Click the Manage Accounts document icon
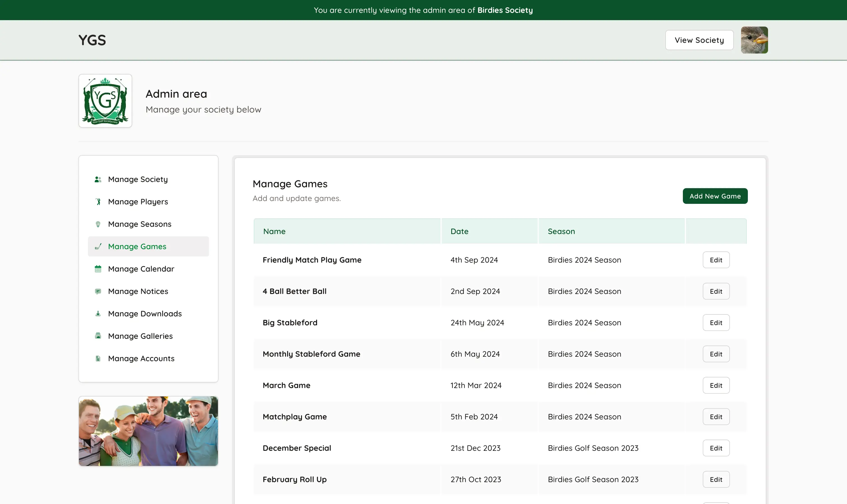The width and height of the screenshot is (847, 504). pos(98,358)
